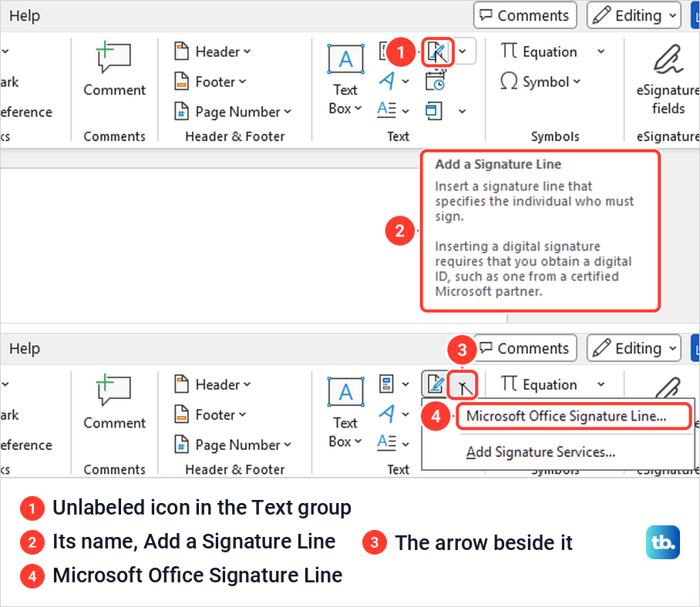
Task: Open the Help tab in the upper ribbon
Action: [25, 15]
